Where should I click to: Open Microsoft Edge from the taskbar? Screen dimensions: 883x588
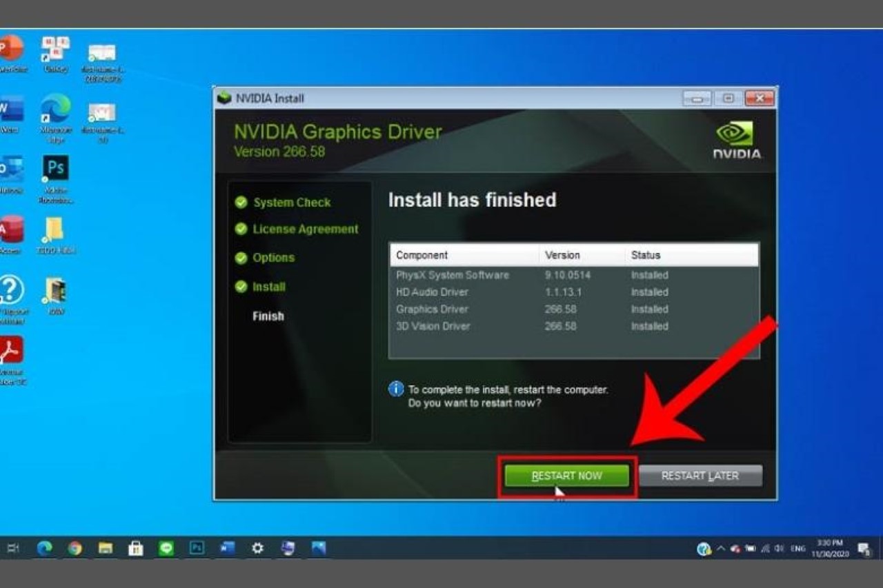coord(45,549)
